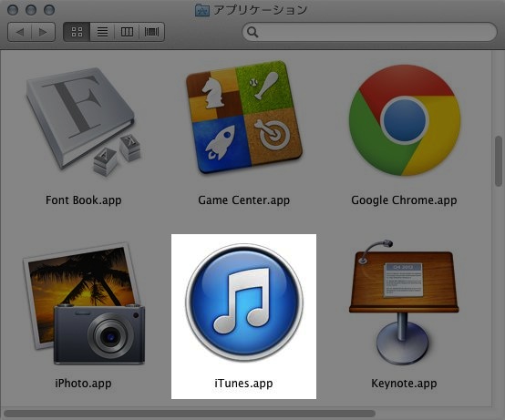Click the iTunes.app label
This screenshot has width=505, height=420.
243,384
